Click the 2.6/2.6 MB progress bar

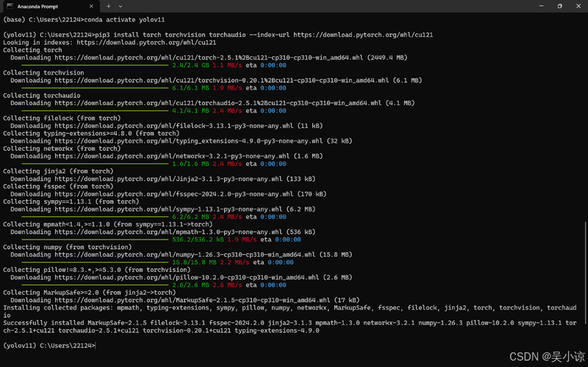[95, 285]
